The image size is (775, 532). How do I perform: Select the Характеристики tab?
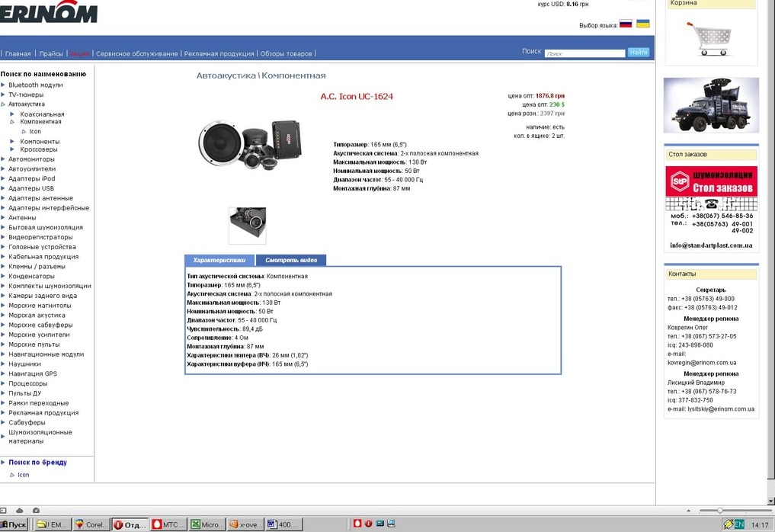click(x=219, y=260)
